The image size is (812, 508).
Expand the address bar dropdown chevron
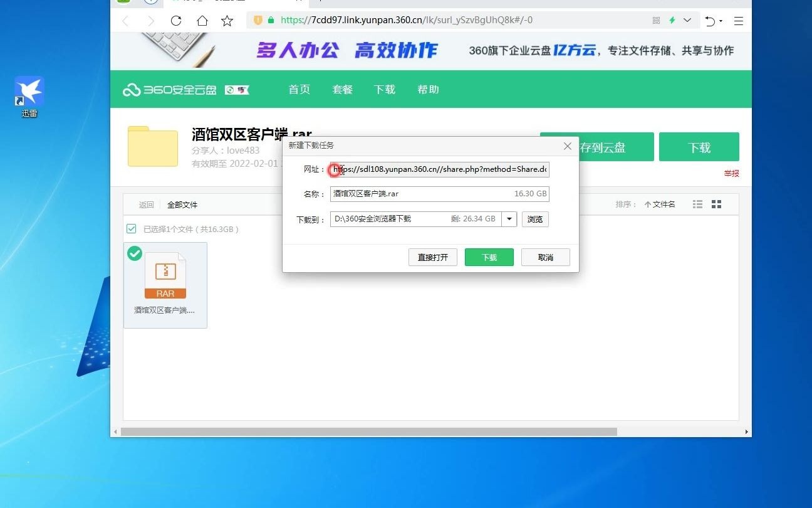687,20
